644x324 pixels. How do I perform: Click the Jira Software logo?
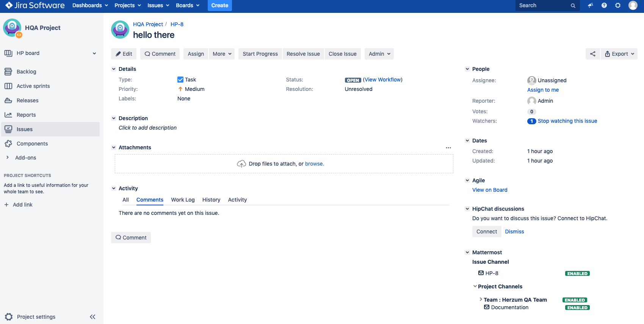coord(35,5)
